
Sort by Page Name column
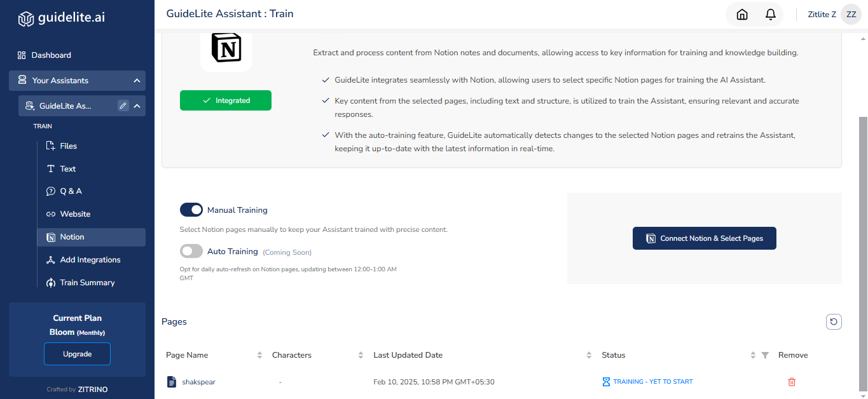[259, 355]
